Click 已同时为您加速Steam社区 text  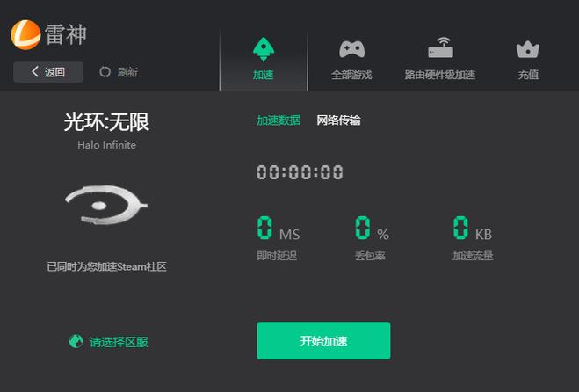tap(106, 266)
